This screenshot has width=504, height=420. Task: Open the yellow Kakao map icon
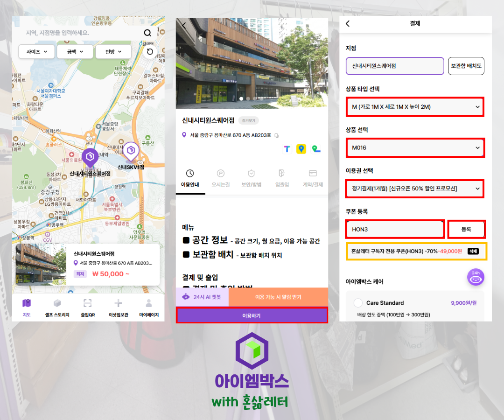pos(301,149)
